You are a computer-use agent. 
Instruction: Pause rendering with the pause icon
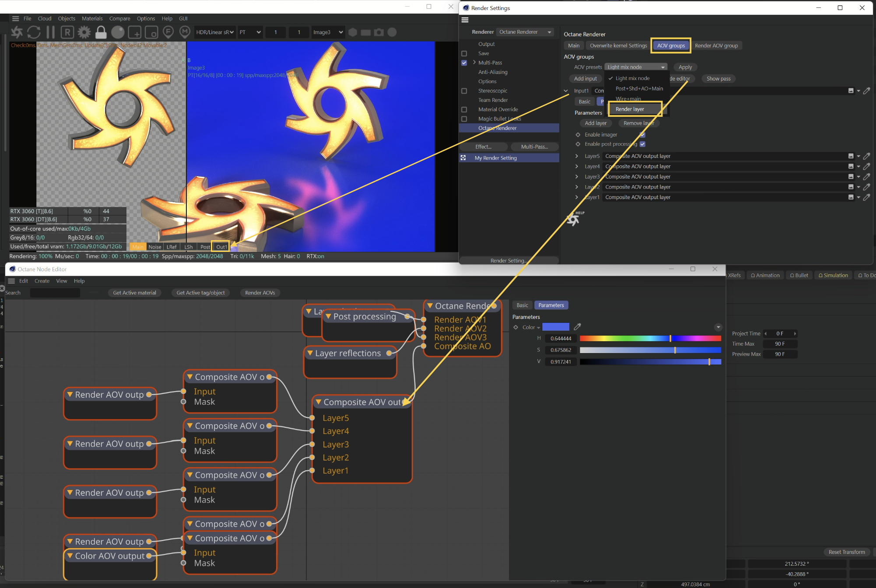(50, 32)
